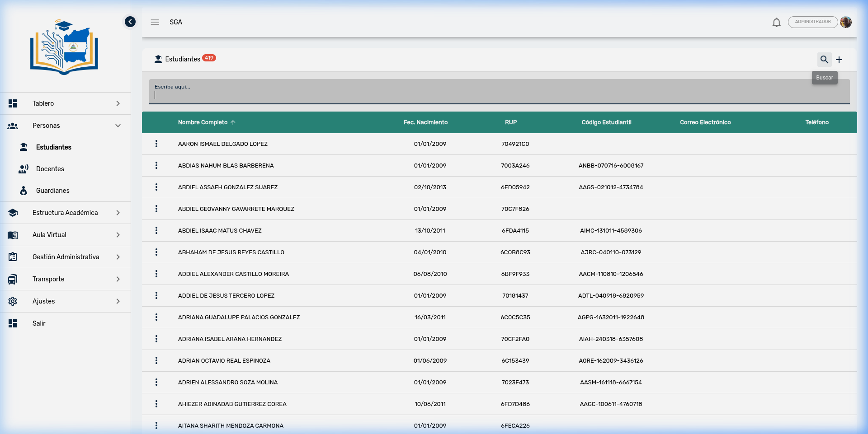Open row options for AARON ISMAEL DELGADO LOPEZ

(x=156, y=144)
